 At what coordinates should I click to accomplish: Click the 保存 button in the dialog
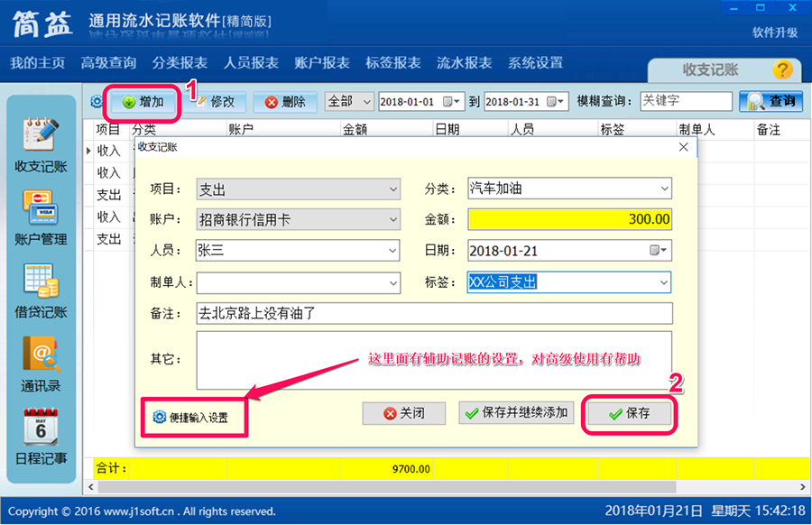click(x=629, y=413)
